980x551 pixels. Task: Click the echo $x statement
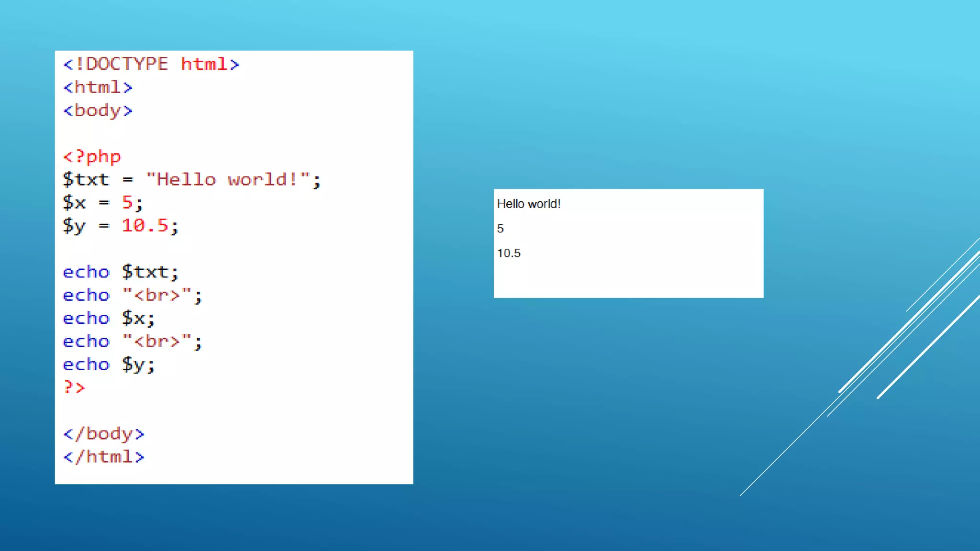[x=109, y=318]
